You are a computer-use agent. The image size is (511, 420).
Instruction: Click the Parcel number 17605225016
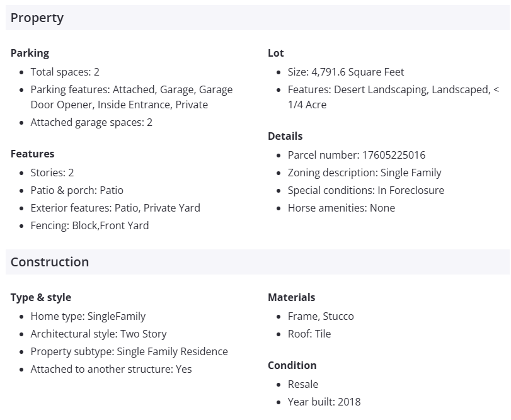click(x=357, y=155)
